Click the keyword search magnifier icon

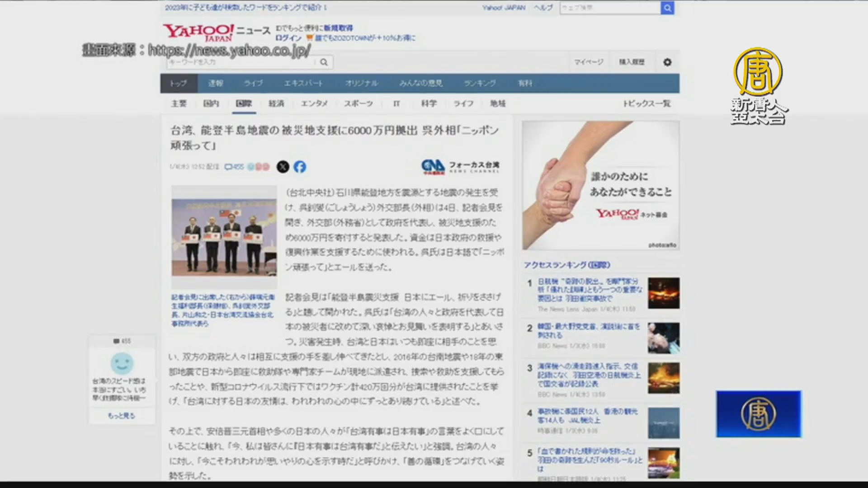pyautogui.click(x=324, y=62)
